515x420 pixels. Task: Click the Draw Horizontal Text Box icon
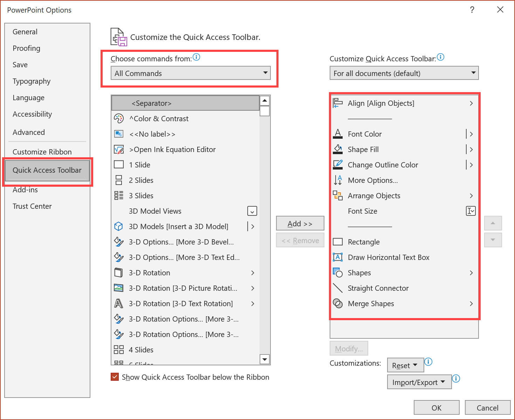pyautogui.click(x=338, y=257)
